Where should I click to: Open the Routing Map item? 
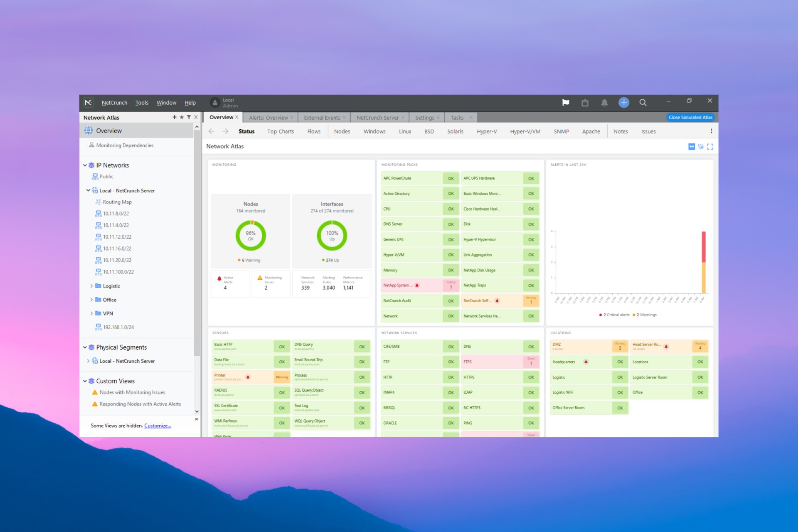pos(117,202)
